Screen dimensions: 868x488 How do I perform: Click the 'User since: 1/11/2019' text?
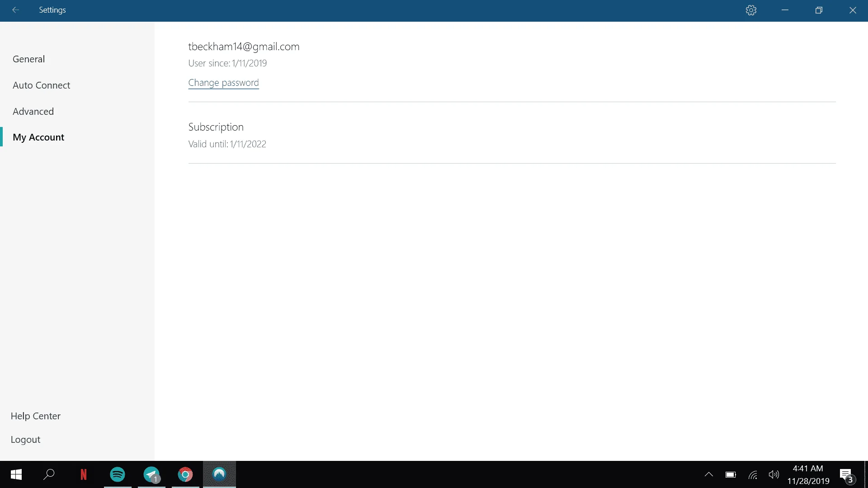coord(227,63)
